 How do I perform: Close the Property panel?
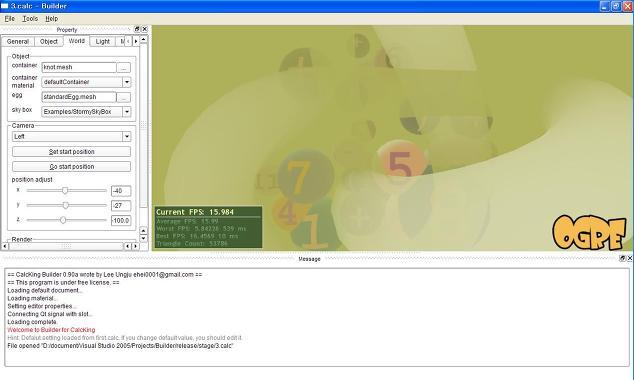pyautogui.click(x=144, y=29)
